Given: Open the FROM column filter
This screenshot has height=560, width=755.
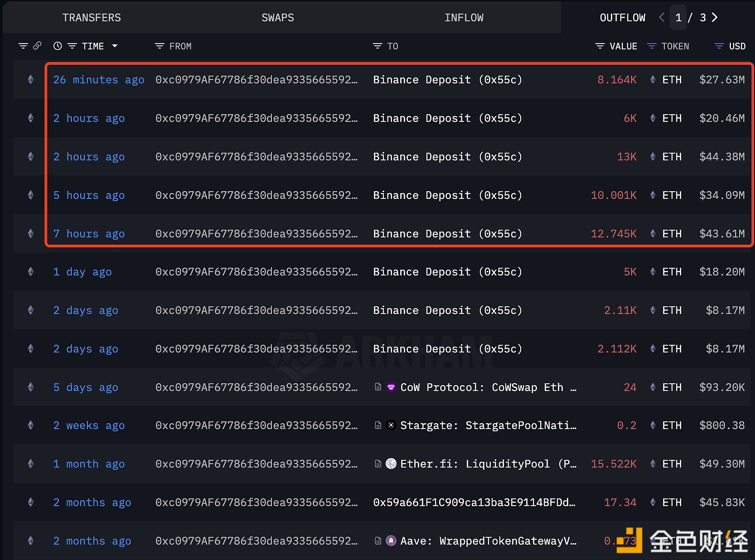Looking at the screenshot, I should coord(160,46).
